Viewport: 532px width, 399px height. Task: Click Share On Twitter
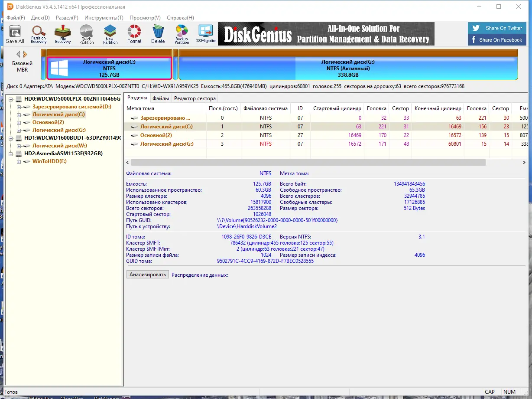[497, 27]
